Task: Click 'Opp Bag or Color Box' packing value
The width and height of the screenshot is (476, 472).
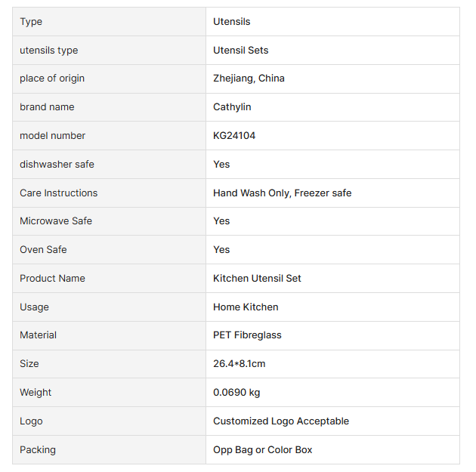Action: point(262,450)
